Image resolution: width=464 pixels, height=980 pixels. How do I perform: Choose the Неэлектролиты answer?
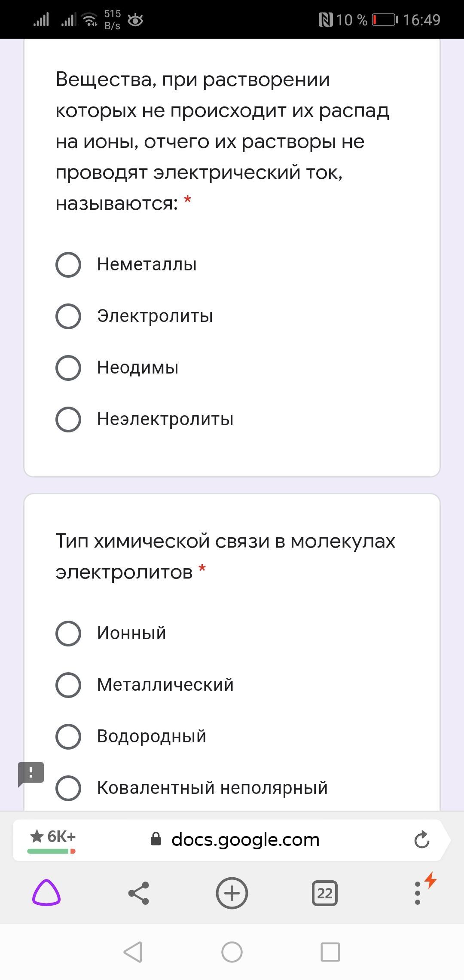[x=68, y=419]
